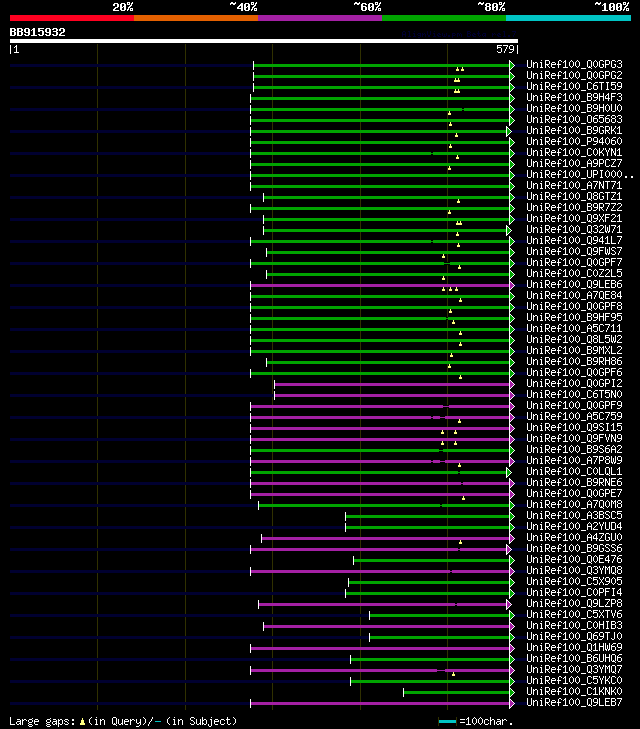640x729 pixels.
Task: Select the UniRef100_B9RH86 label
Action: [x=574, y=362]
